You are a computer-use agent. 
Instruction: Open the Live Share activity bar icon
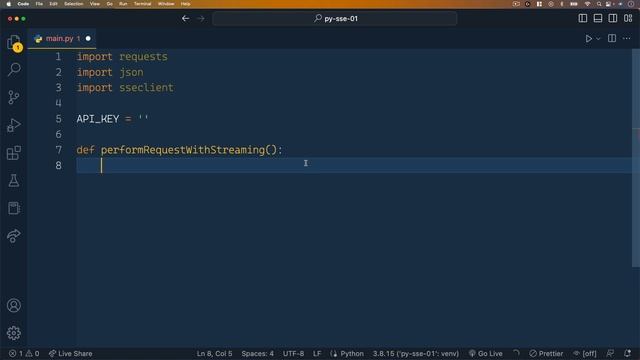[x=14, y=236]
